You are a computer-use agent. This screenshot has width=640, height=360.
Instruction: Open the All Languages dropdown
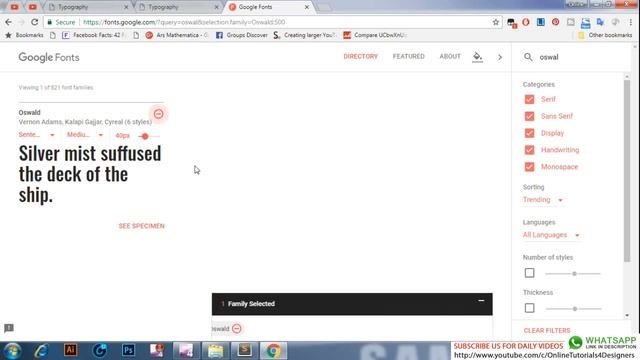point(551,235)
